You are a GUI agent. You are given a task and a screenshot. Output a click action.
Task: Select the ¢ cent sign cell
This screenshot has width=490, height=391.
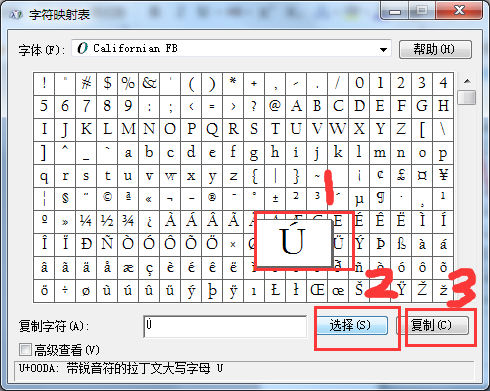click(x=380, y=175)
